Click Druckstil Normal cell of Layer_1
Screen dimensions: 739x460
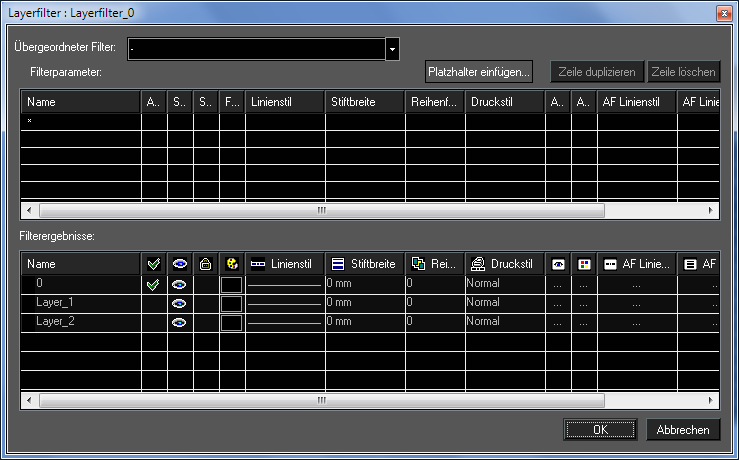click(x=505, y=304)
